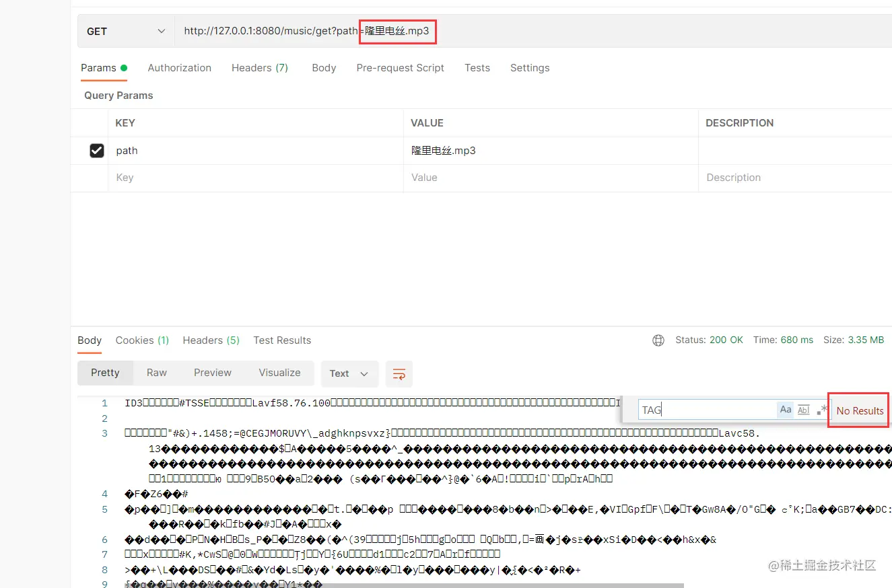Open the GET method dropdown
This screenshot has height=588, width=892.
pos(126,32)
